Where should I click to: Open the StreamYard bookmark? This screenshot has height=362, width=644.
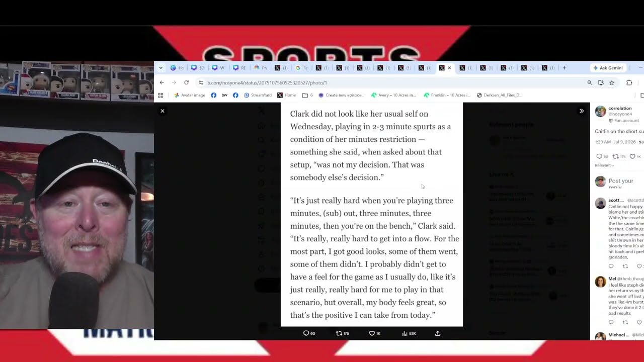point(258,95)
